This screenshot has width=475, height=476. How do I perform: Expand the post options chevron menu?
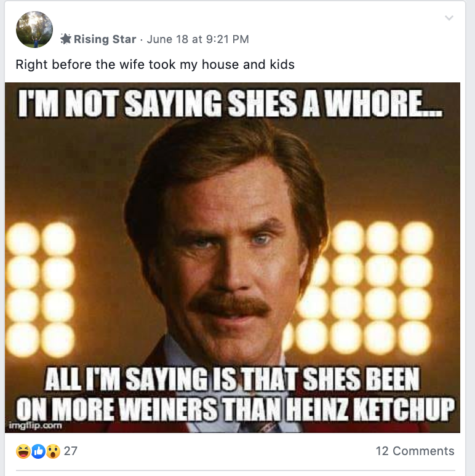[449, 18]
